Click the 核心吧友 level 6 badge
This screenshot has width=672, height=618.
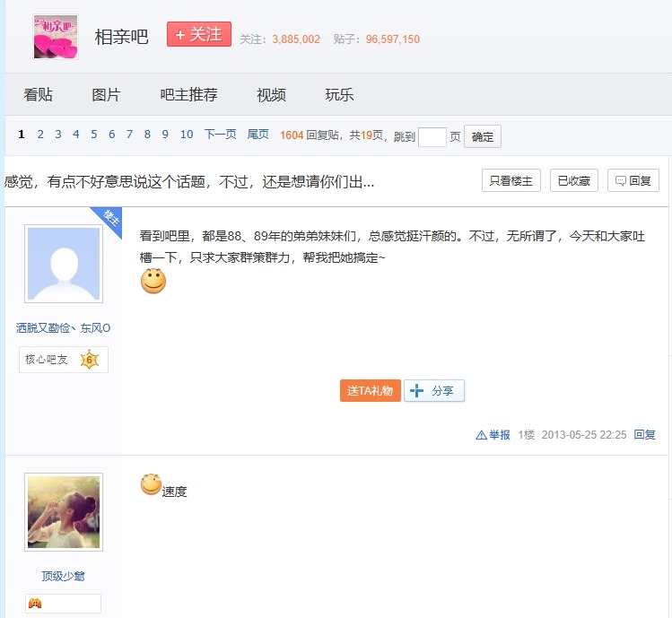click(x=64, y=360)
